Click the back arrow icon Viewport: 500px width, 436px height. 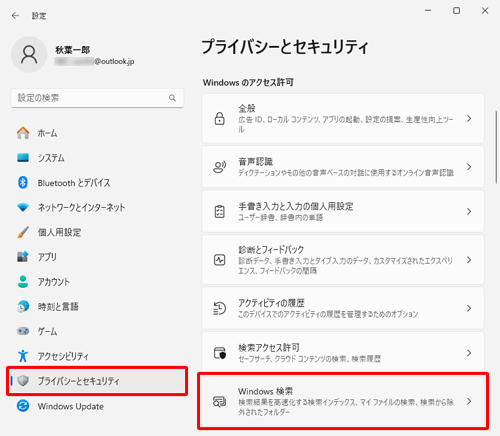[15, 16]
